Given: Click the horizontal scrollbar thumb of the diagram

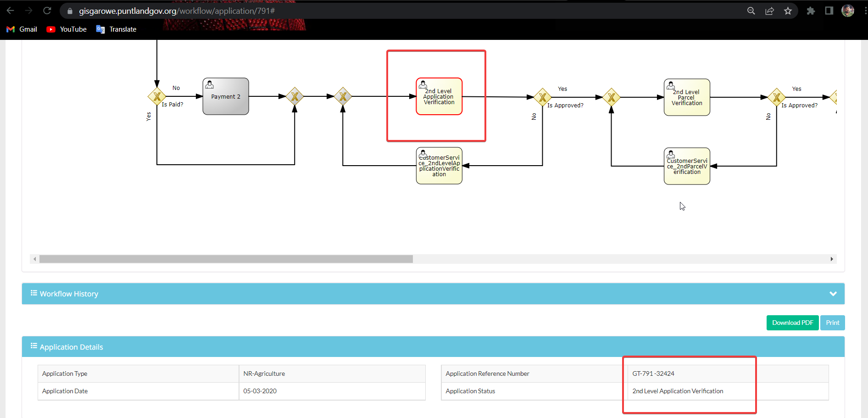Looking at the screenshot, I should [x=226, y=259].
